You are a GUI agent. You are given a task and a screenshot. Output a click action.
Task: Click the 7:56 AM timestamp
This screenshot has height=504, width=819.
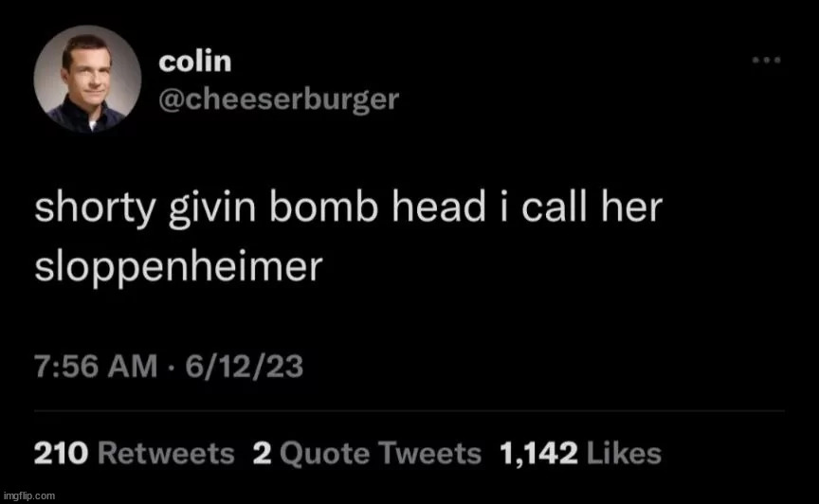96,366
